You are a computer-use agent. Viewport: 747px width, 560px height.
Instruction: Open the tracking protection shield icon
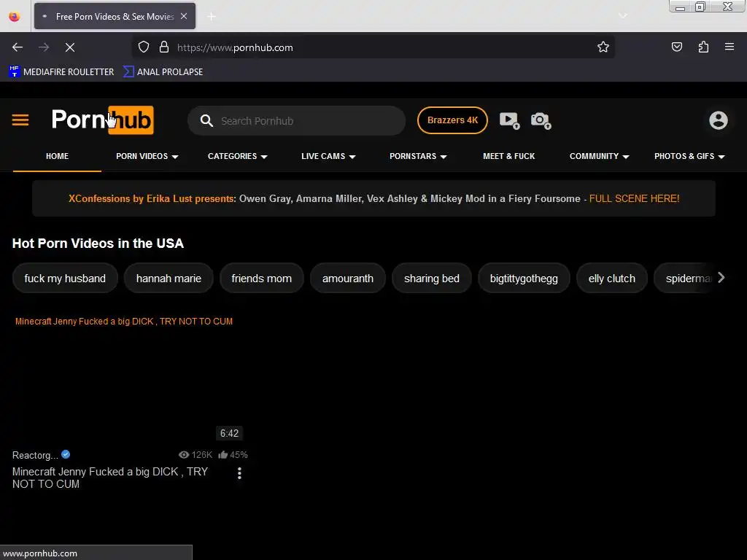click(x=144, y=47)
